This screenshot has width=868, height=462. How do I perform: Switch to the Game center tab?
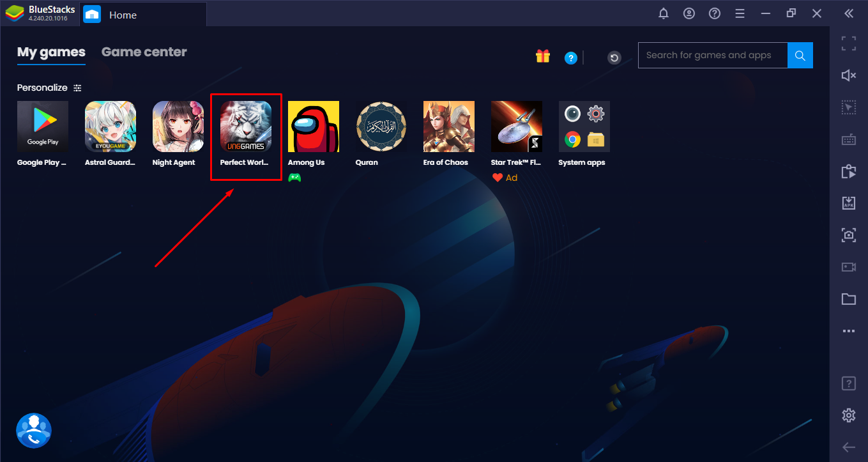(x=144, y=52)
